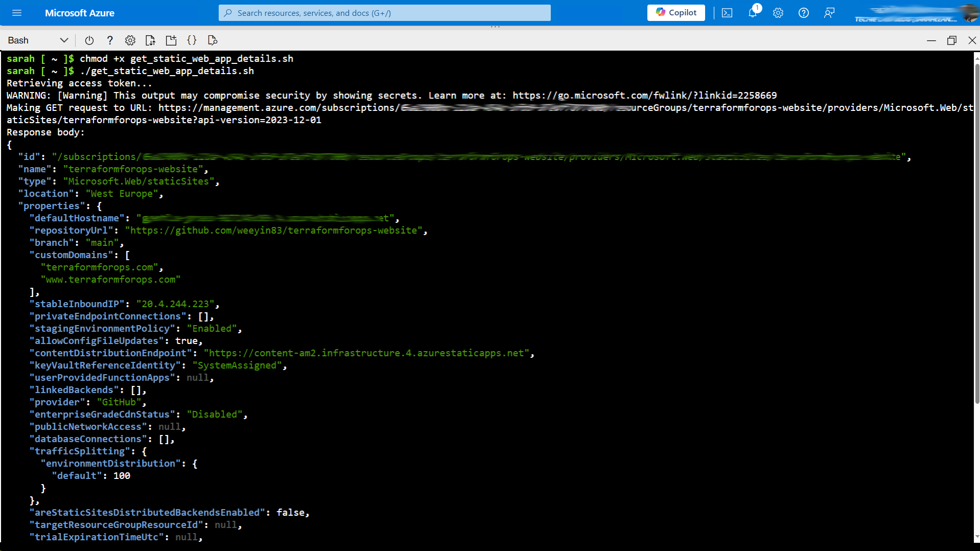Screen dimensions: 980x551
Task: Open the portal hamburger menu
Action: coord(17,13)
